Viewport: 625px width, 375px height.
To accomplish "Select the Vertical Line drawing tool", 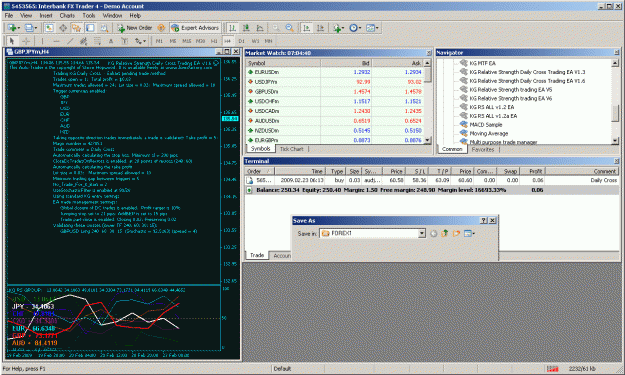I will [x=42, y=41].
